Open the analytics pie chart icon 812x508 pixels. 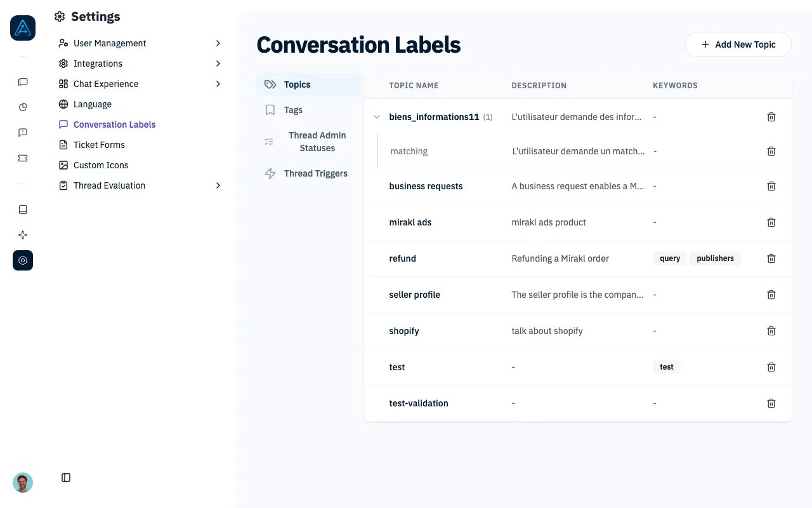(23, 107)
